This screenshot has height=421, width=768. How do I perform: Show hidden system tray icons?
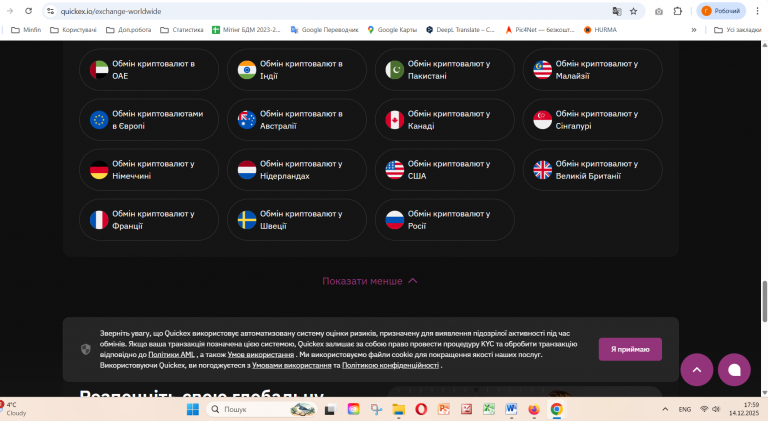point(665,409)
